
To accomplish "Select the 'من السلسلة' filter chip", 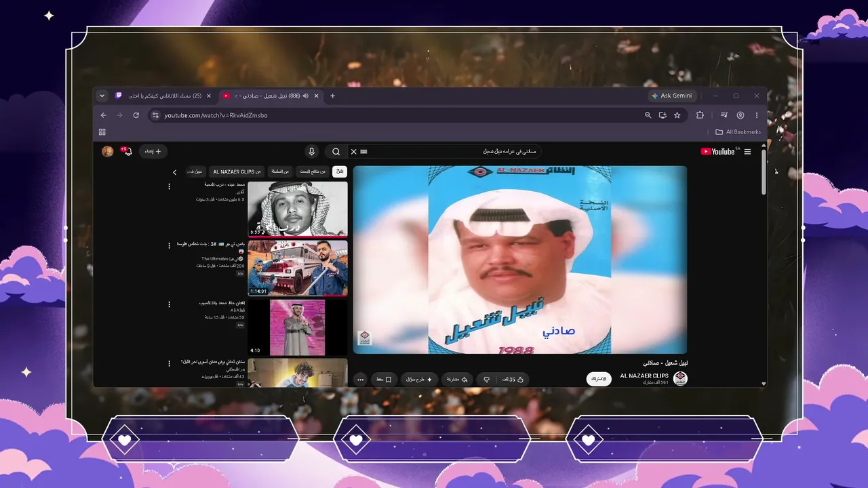I will pos(280,171).
